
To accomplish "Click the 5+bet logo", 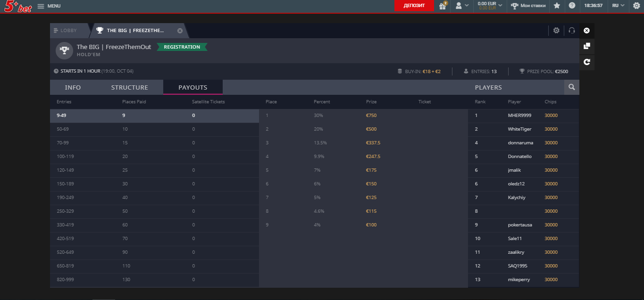I will click(x=17, y=6).
